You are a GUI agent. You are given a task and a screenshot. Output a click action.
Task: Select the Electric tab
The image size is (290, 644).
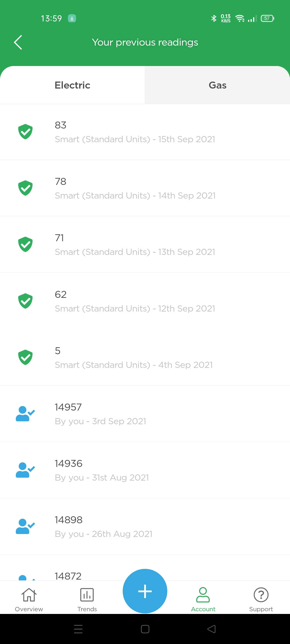[x=73, y=85]
